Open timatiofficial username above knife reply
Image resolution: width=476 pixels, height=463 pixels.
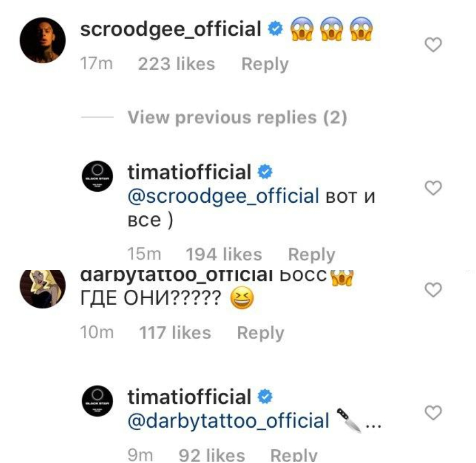(189, 398)
